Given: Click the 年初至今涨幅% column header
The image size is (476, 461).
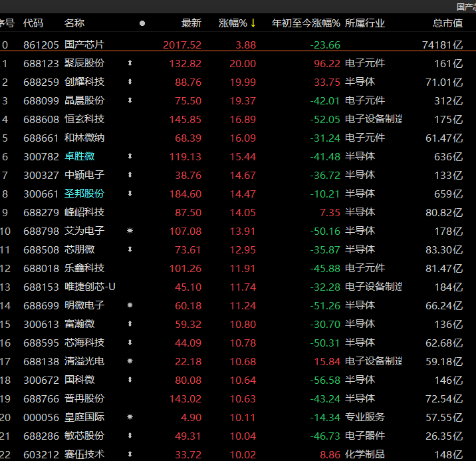Looking at the screenshot, I should tap(306, 23).
